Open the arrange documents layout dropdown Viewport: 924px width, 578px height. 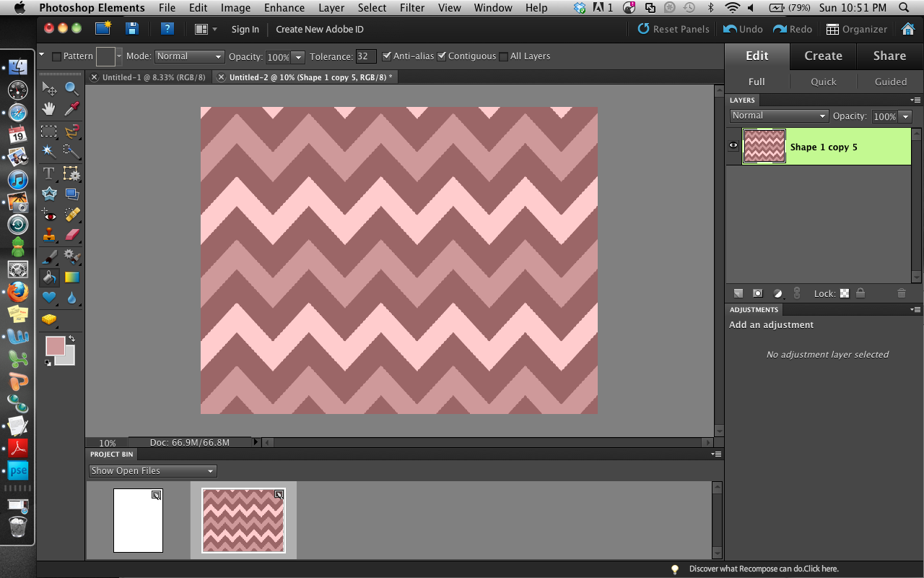click(206, 29)
